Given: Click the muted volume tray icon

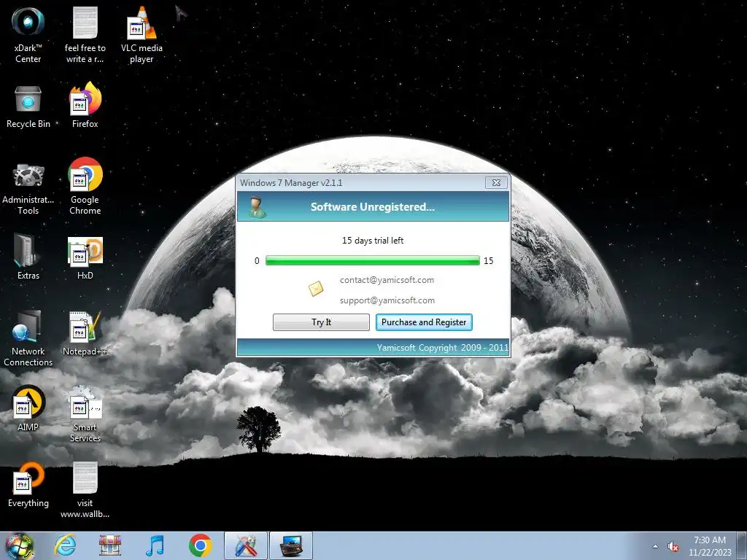Looking at the screenshot, I should pyautogui.click(x=673, y=547).
